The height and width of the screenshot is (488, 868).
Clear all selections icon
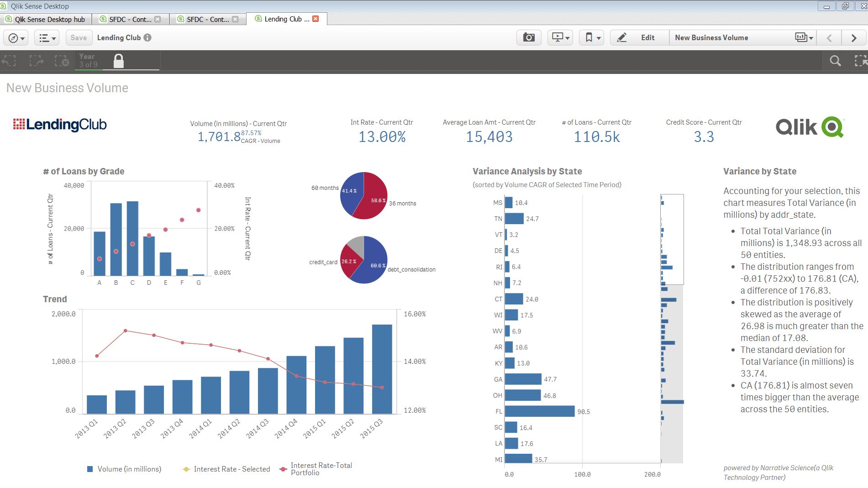click(x=62, y=61)
